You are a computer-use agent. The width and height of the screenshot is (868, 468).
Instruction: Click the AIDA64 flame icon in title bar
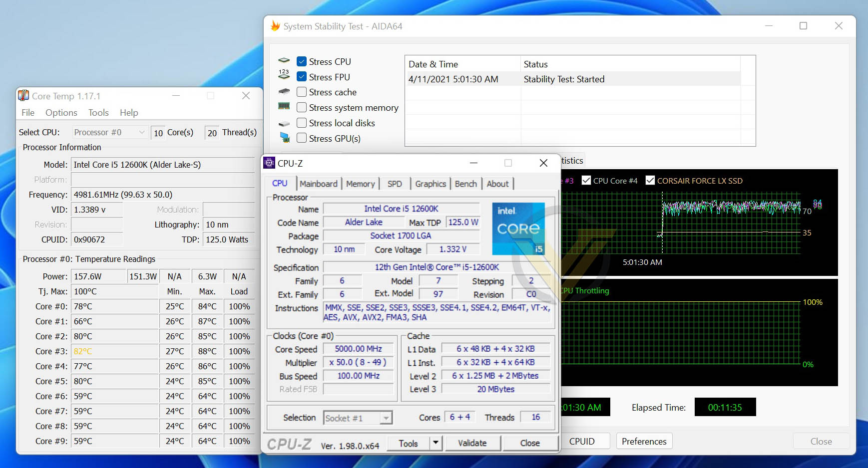(x=275, y=26)
